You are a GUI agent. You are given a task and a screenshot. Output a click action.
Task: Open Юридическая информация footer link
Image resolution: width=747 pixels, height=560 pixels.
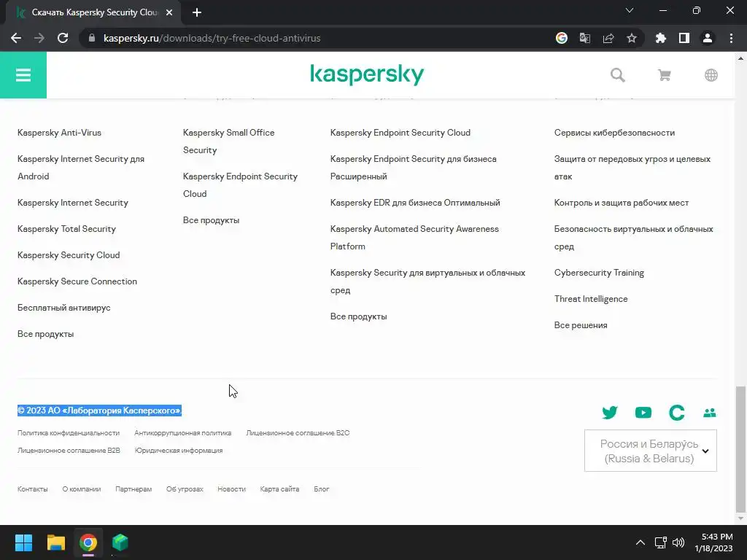click(179, 451)
